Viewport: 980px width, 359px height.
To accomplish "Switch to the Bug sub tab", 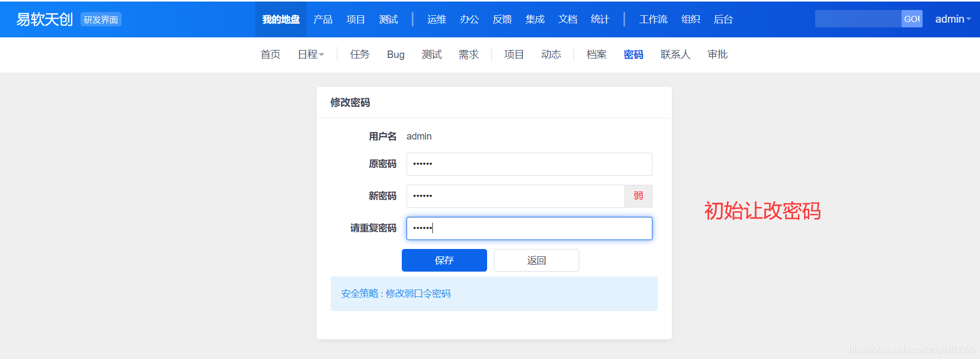I will pyautogui.click(x=396, y=55).
